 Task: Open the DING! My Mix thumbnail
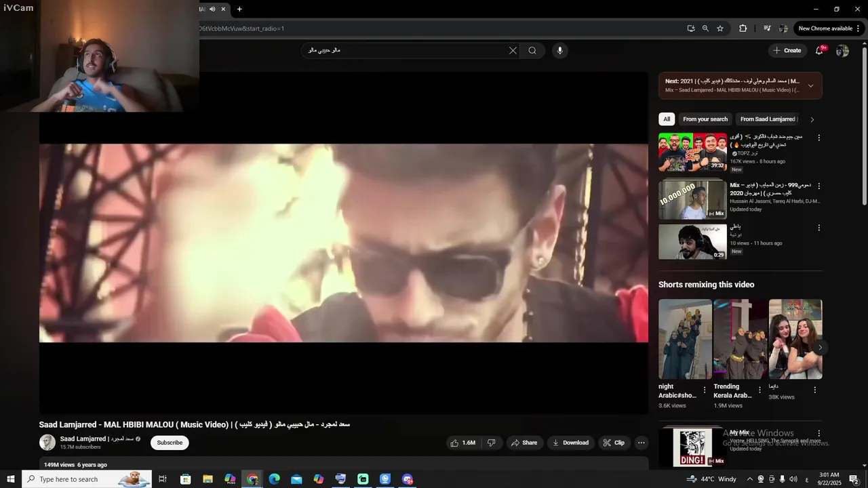pos(692,447)
